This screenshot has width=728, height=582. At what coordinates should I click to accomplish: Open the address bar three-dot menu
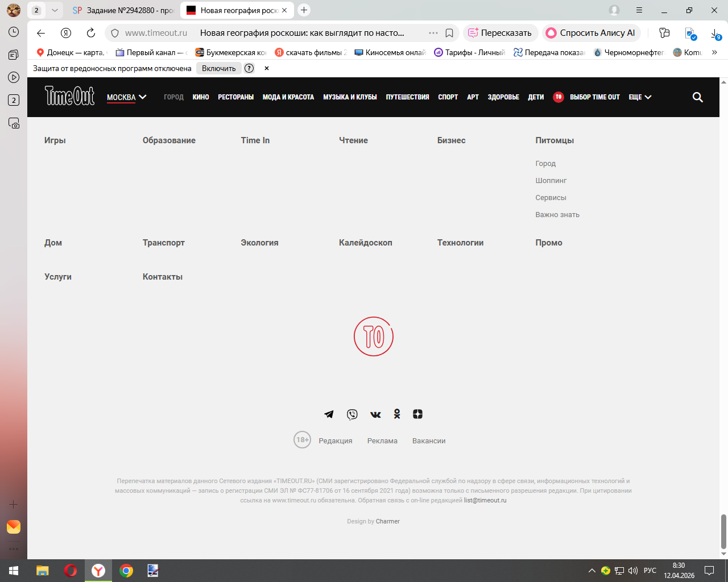coord(433,33)
